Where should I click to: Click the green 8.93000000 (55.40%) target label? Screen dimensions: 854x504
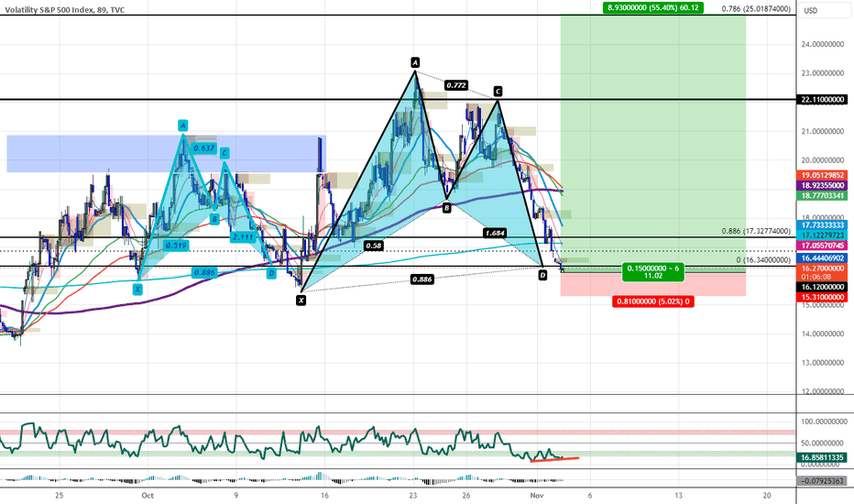[x=653, y=7]
